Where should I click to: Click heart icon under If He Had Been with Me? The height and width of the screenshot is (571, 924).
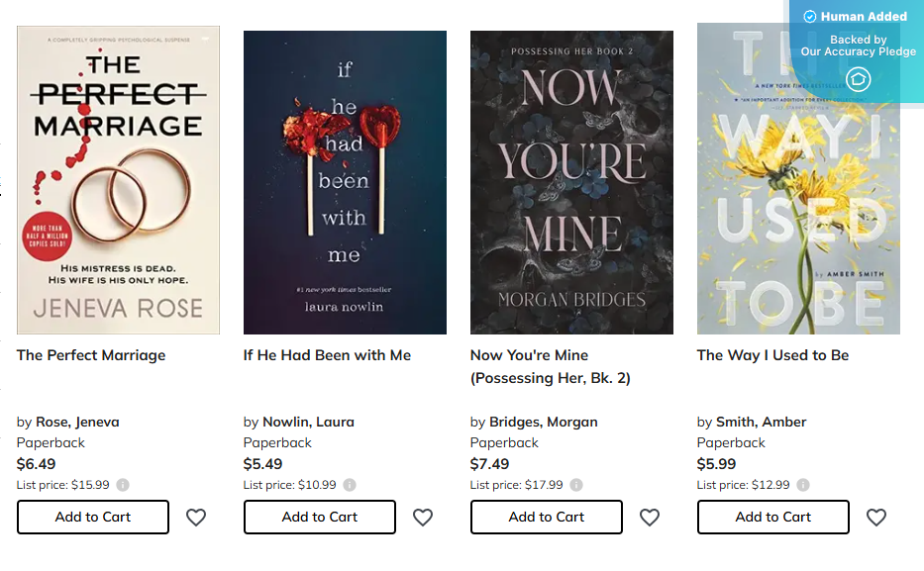(423, 517)
